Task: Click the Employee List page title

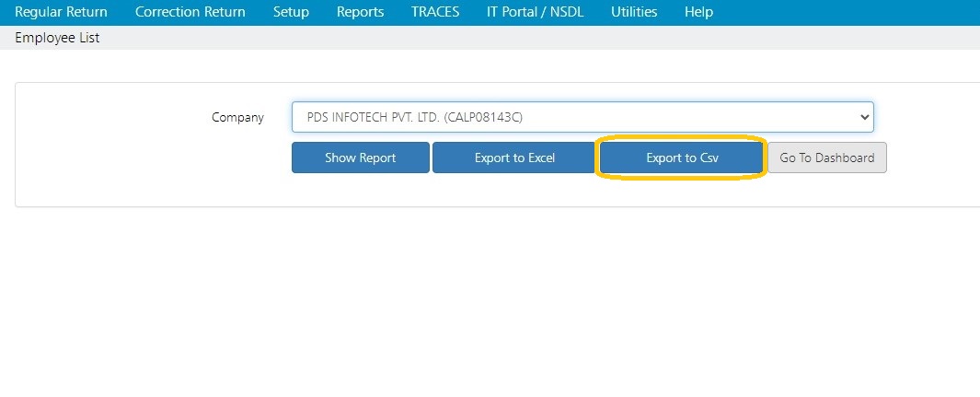Action: (57, 38)
